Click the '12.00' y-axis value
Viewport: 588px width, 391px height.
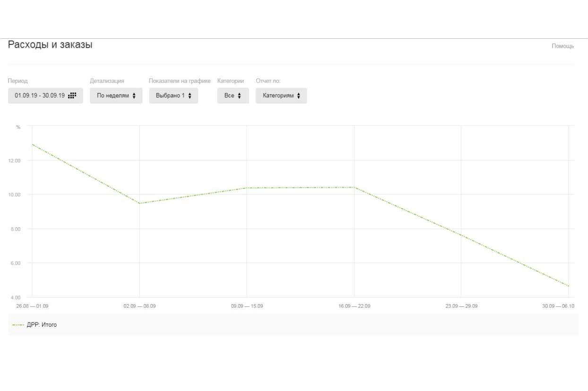[x=14, y=161]
